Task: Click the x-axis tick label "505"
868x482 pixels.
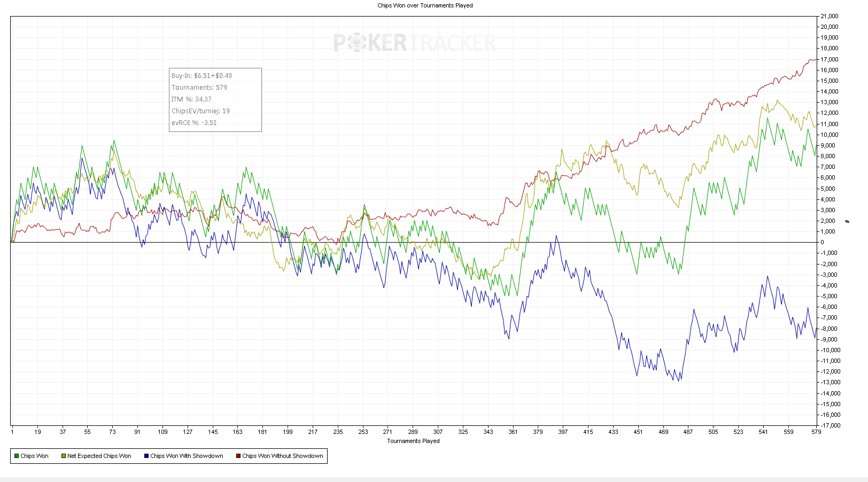Action: click(713, 432)
